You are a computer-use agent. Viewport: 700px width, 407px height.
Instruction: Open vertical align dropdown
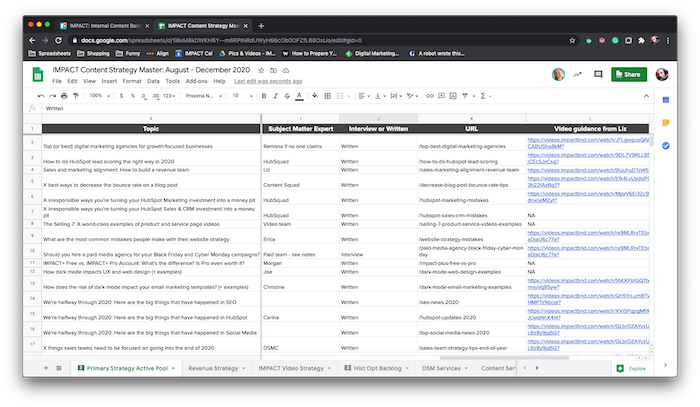[380, 96]
